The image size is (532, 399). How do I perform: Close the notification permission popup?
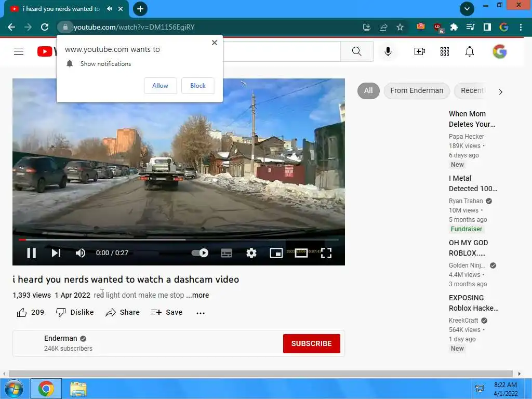[x=215, y=43]
